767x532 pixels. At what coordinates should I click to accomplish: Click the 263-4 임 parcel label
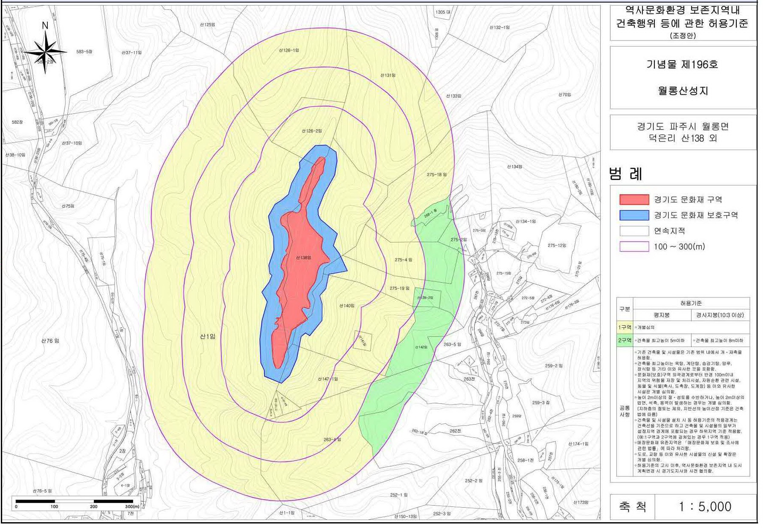point(332,439)
